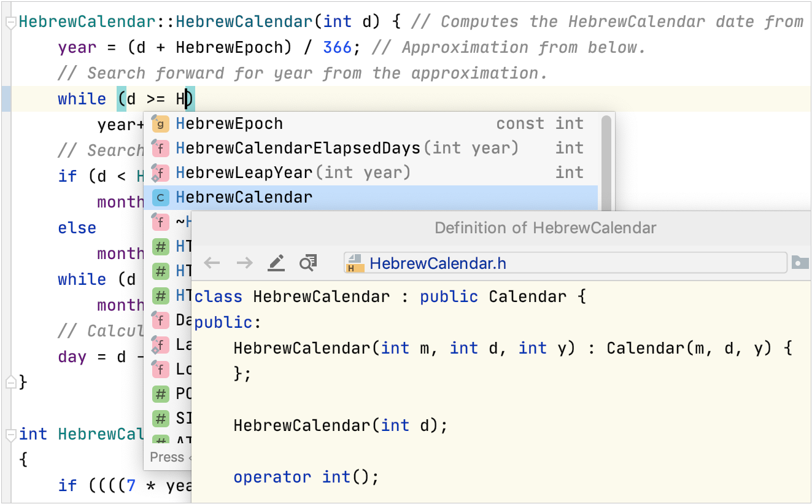The height and width of the screenshot is (504, 812).
Task: Collapse the HebrewCalendar constructor fold marker
Action: click(x=10, y=23)
